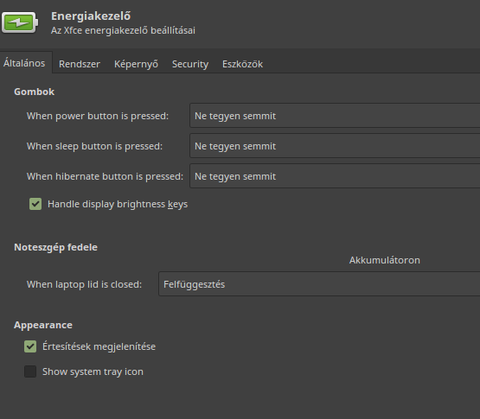Click the Energiakezelő title text
Image resolution: width=480 pixels, height=419 pixels.
[91, 16]
